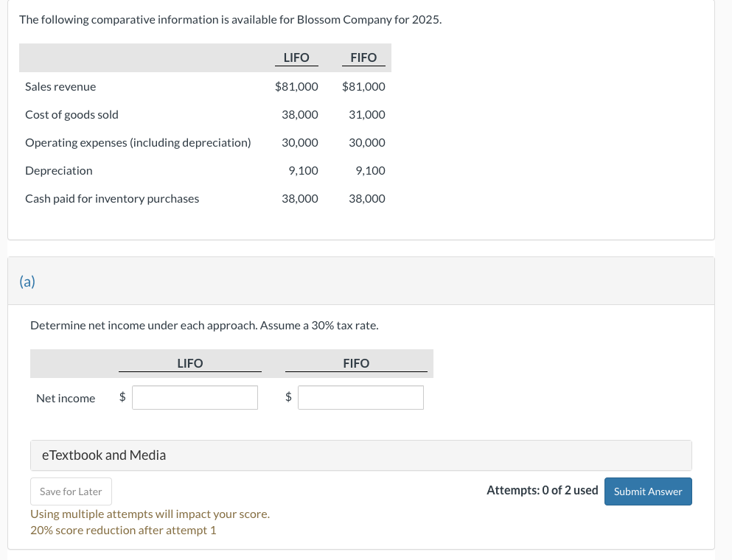Screen dimensions: 732x560
Task: Click the Net income row label
Action: pyautogui.click(x=66, y=399)
